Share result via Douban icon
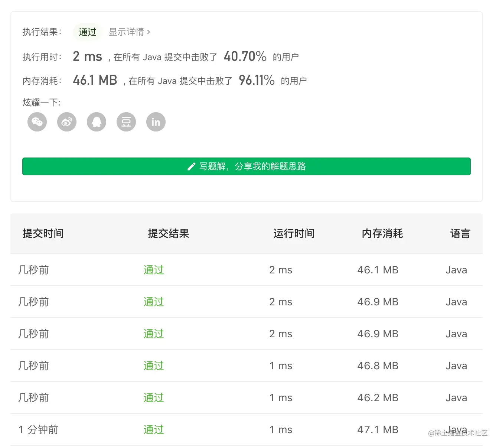The width and height of the screenshot is (499, 448). (x=126, y=122)
